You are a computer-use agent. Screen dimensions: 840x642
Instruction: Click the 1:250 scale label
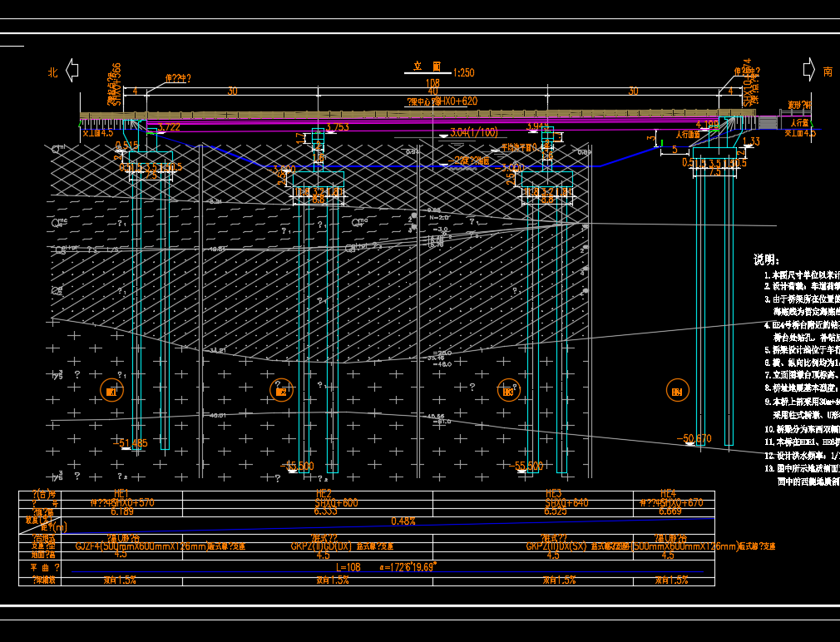463,72
